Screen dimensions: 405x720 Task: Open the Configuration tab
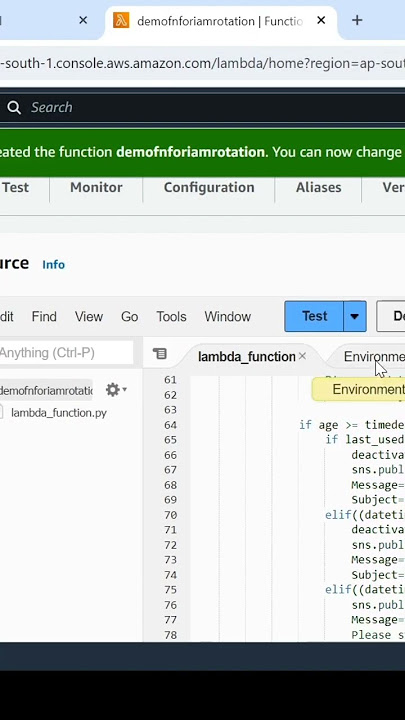(209, 187)
